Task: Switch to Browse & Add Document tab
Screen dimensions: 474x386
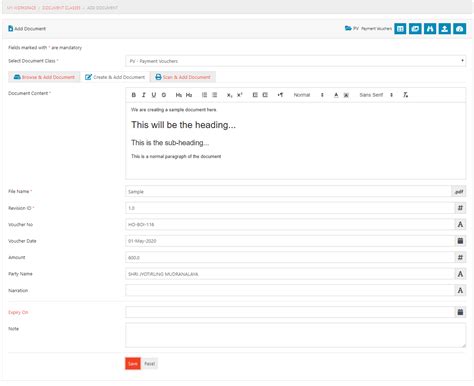Action: (x=44, y=77)
